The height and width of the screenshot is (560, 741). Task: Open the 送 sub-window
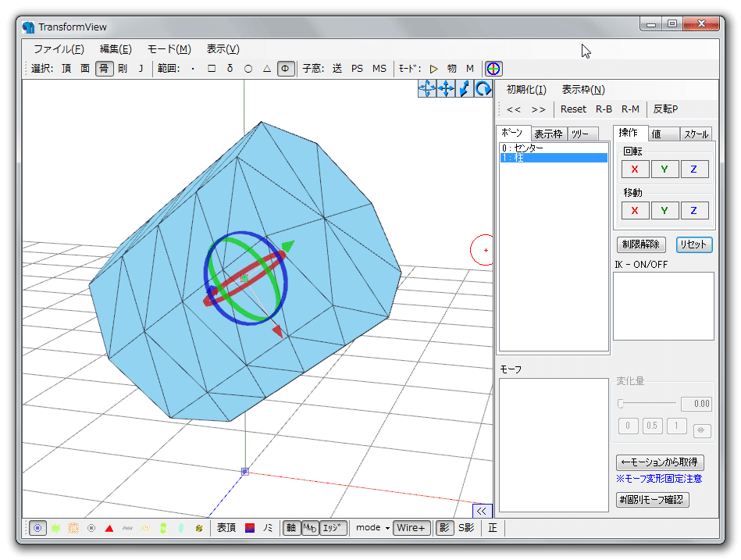[x=337, y=69]
